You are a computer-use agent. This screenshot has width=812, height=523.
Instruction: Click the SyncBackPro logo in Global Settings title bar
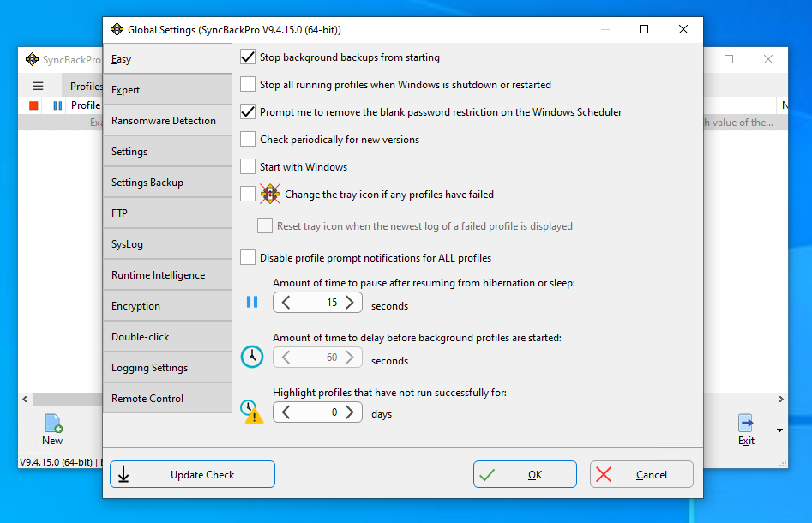click(x=117, y=29)
